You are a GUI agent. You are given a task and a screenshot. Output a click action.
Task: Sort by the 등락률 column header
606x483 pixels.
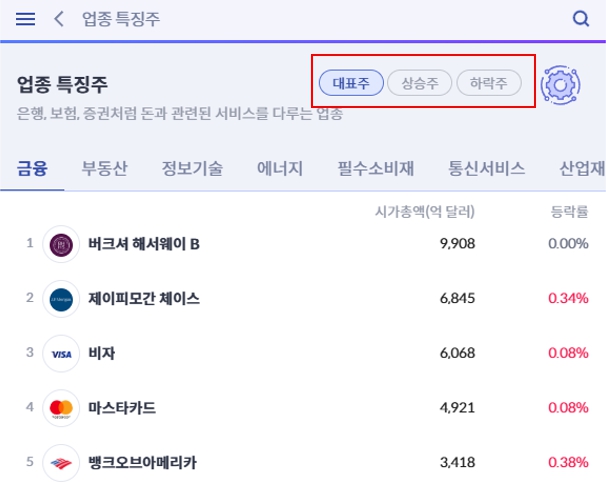coord(569,212)
